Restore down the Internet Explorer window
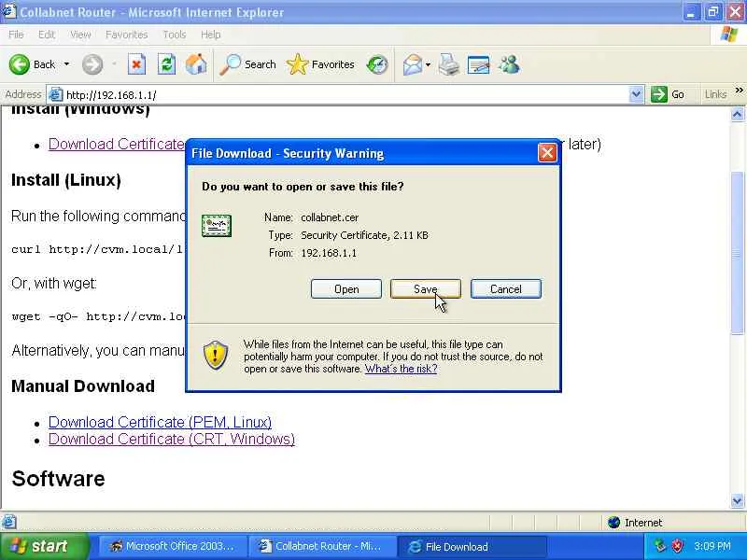The height and width of the screenshot is (560, 747). click(712, 12)
